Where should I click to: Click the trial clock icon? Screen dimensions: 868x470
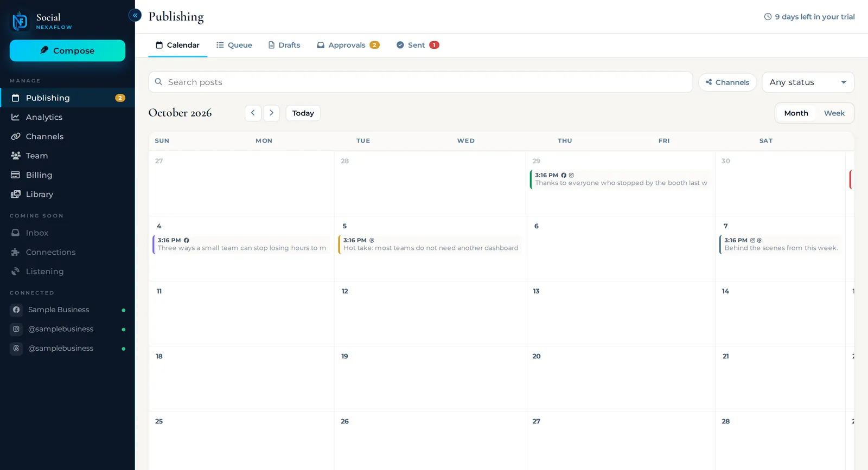click(x=768, y=17)
